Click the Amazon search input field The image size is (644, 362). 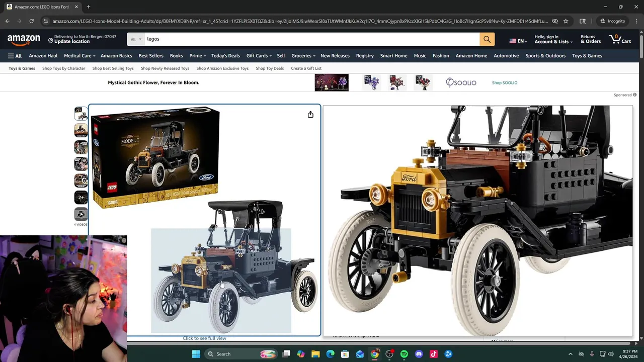pos(312,39)
